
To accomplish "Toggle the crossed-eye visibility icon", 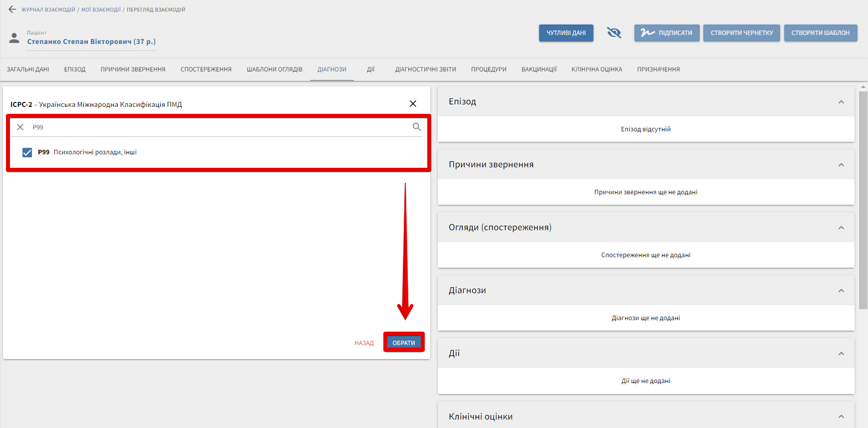I will (x=614, y=33).
